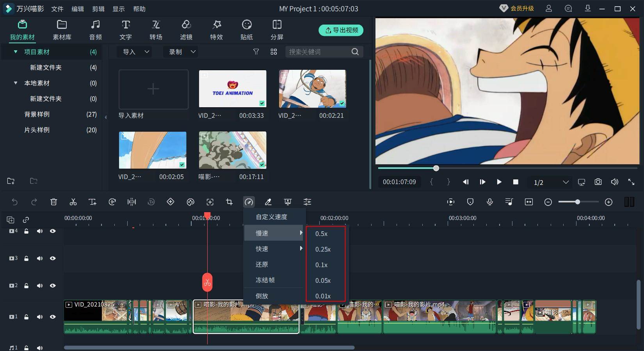Click the redo icon
The width and height of the screenshot is (644, 351).
(34, 202)
